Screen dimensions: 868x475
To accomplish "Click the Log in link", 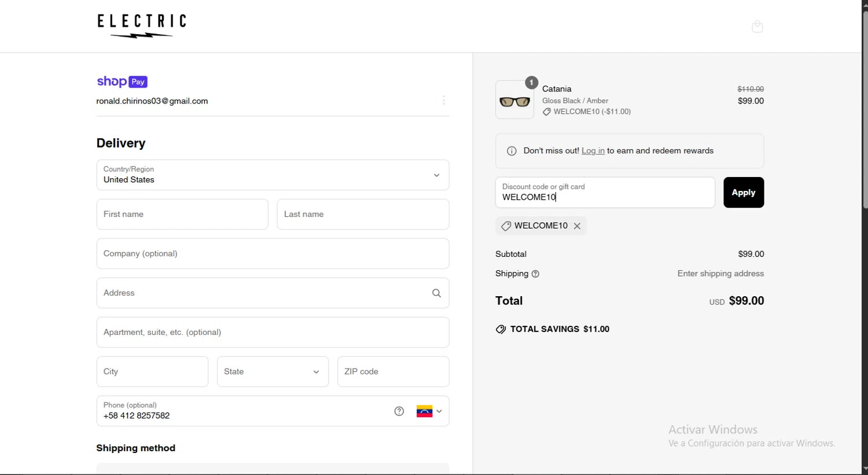I will coord(593,151).
